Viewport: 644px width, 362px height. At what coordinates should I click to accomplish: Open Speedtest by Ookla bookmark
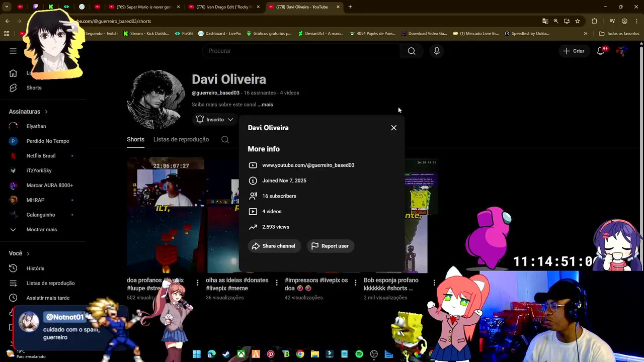pyautogui.click(x=526, y=34)
